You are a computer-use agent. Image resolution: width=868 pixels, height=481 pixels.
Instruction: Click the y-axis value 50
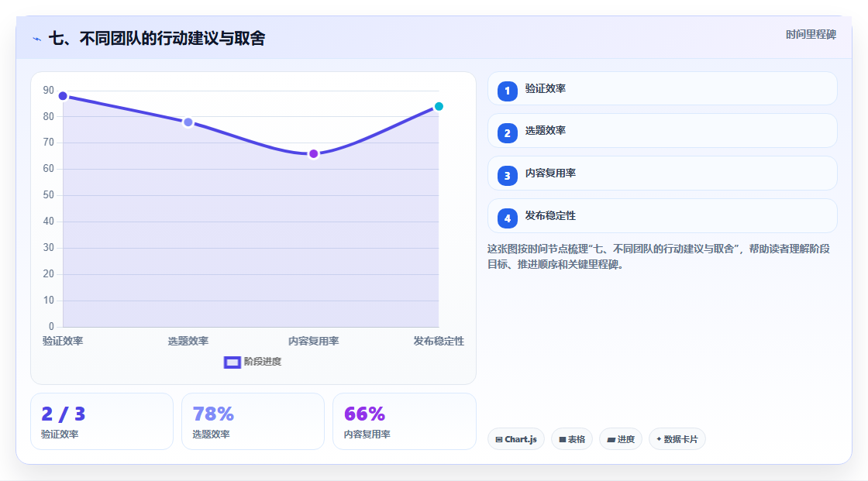tap(49, 195)
